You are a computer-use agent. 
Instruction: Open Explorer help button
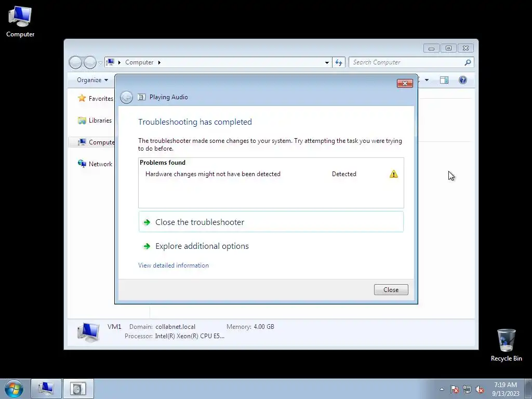pos(463,80)
